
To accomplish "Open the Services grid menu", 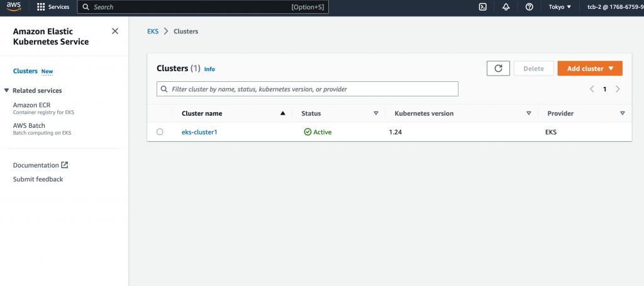I will [53, 7].
